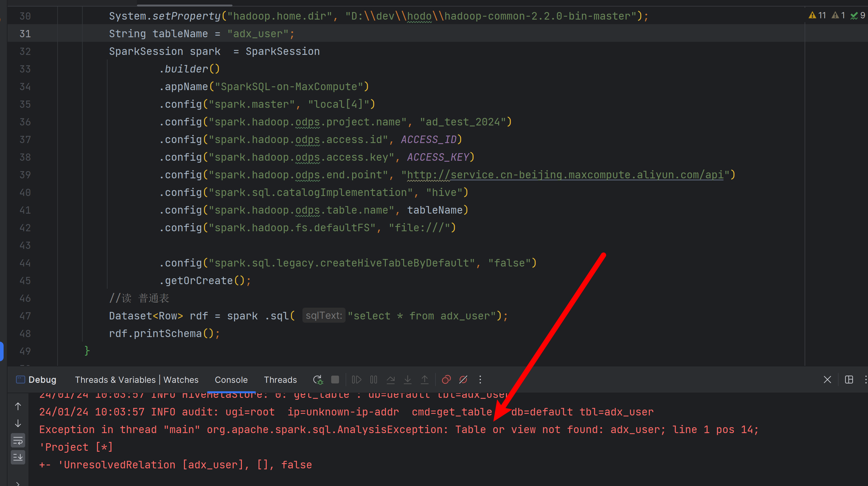Click the horizontal scrollbar above the editor
The height and width of the screenshot is (486, 868).
coord(184,5)
